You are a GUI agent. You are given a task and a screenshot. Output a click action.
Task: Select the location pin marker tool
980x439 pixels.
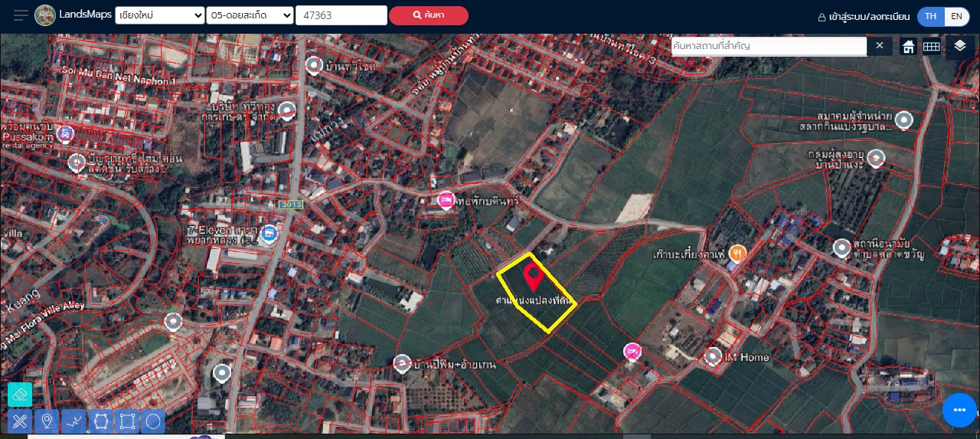pyautogui.click(x=47, y=421)
